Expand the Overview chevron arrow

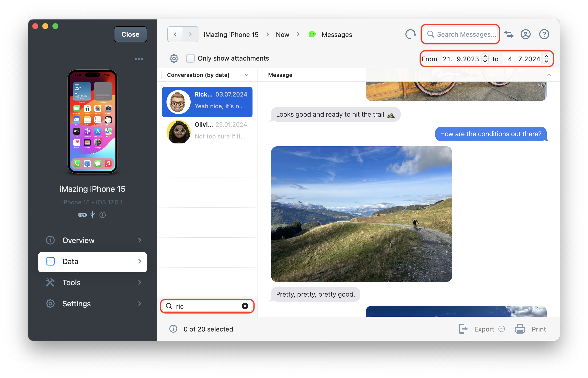140,240
